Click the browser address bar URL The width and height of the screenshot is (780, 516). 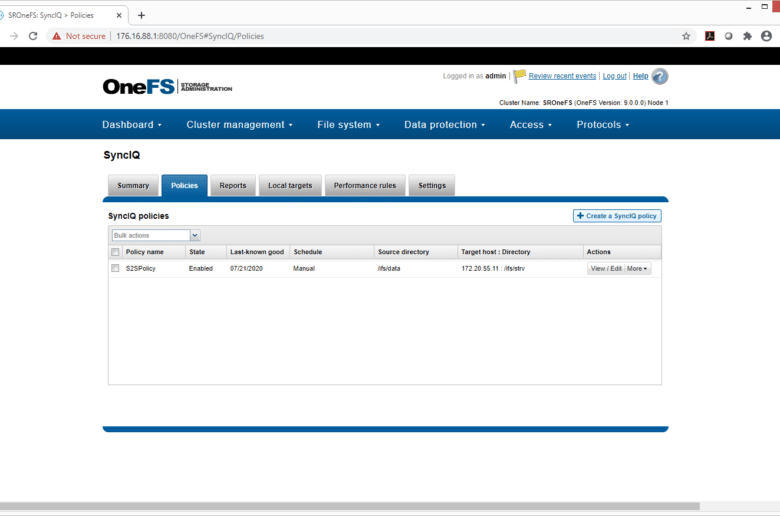click(x=190, y=36)
